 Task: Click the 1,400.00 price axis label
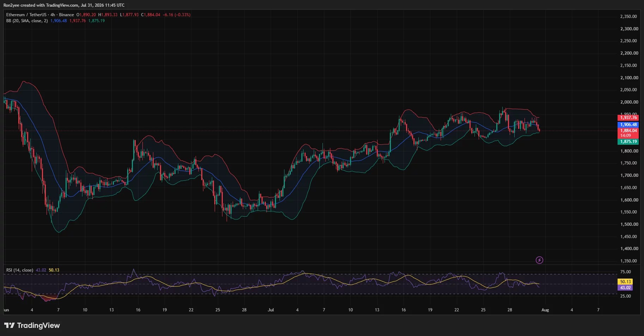coord(629,249)
